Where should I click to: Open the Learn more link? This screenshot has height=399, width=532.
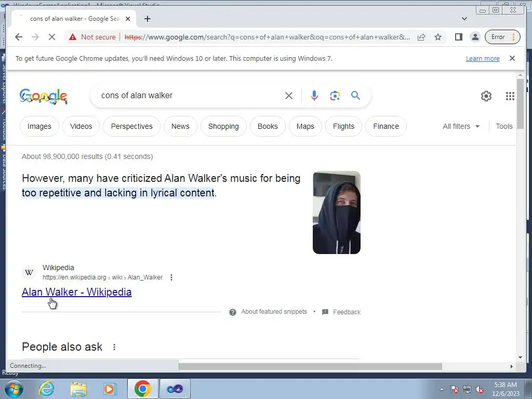483,58
